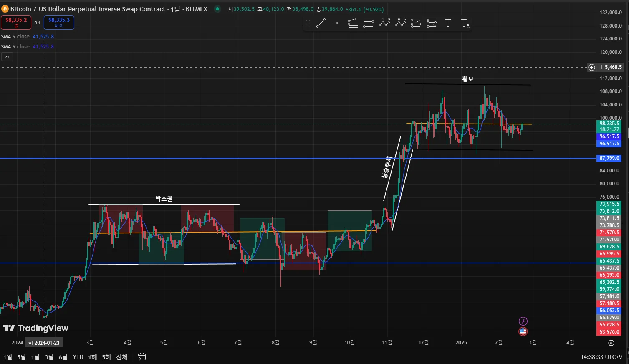Select the 3달 date range
Viewport: 629px width, 364px height.
point(49,357)
